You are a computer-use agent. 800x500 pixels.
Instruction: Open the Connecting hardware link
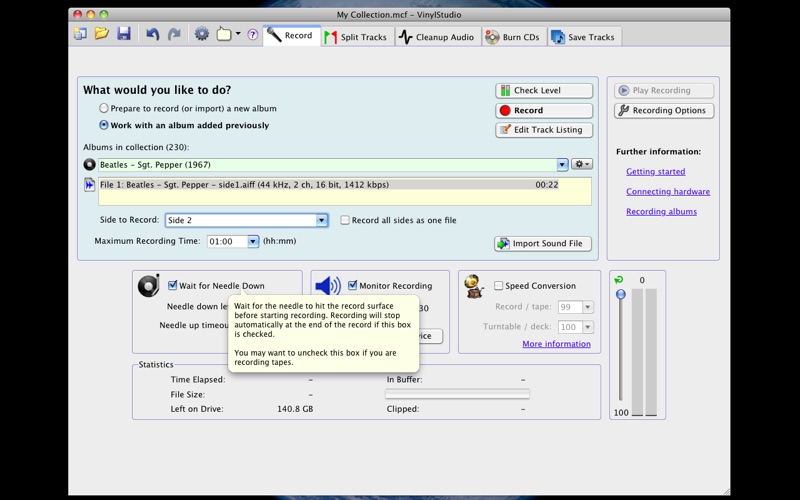(667, 191)
